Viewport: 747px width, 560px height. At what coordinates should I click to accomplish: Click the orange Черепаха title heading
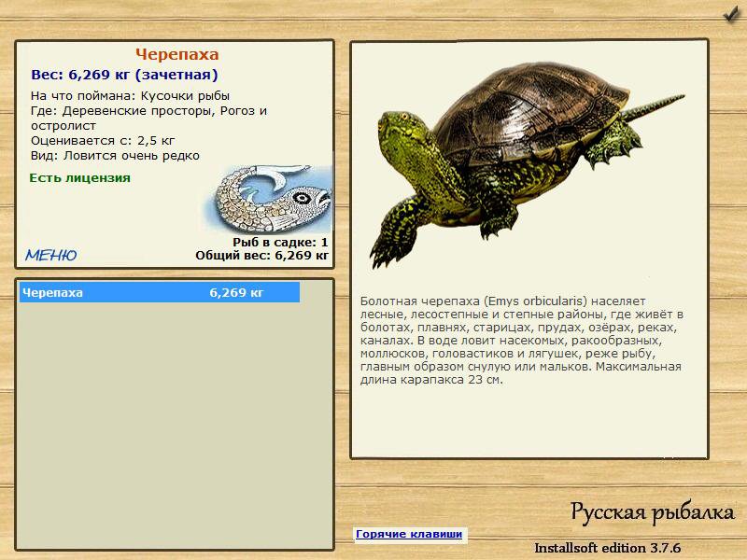pos(176,54)
